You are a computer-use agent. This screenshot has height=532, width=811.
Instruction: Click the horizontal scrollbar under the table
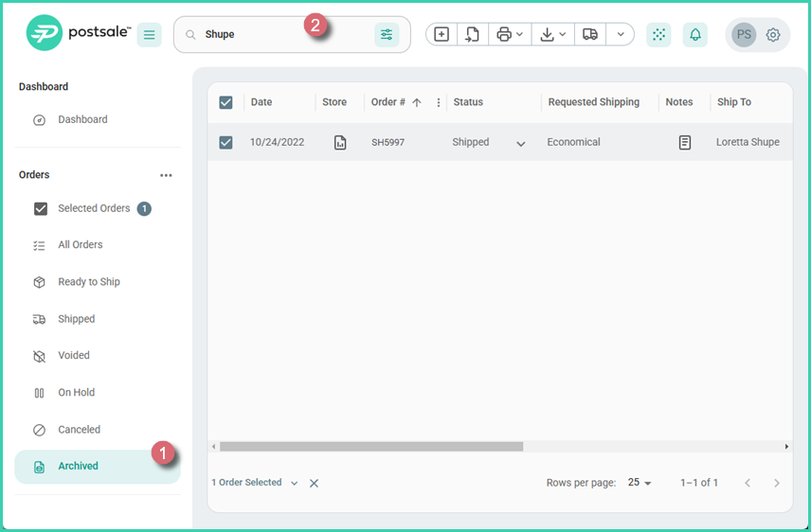[371, 447]
